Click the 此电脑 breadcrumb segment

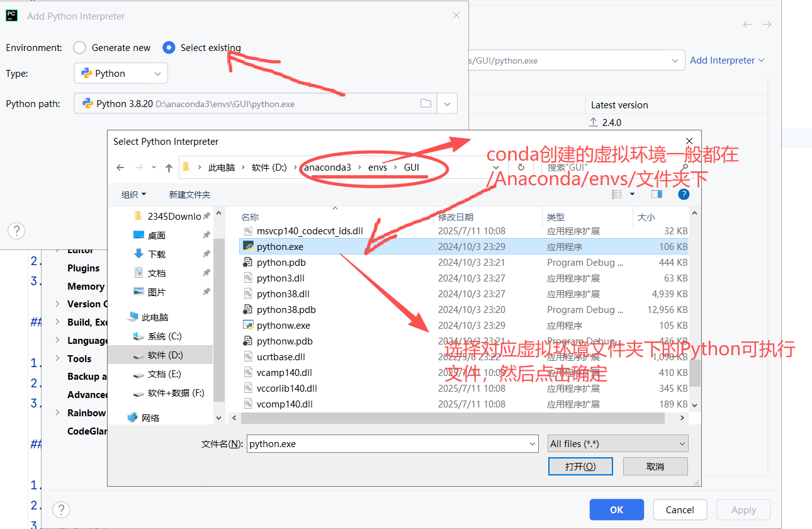[222, 167]
